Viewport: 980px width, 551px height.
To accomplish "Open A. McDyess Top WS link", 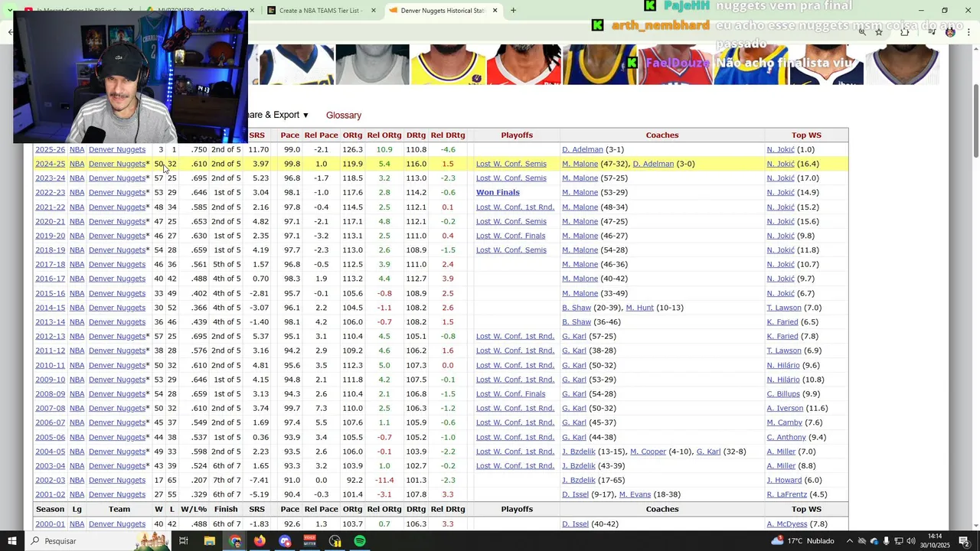I will [787, 523].
